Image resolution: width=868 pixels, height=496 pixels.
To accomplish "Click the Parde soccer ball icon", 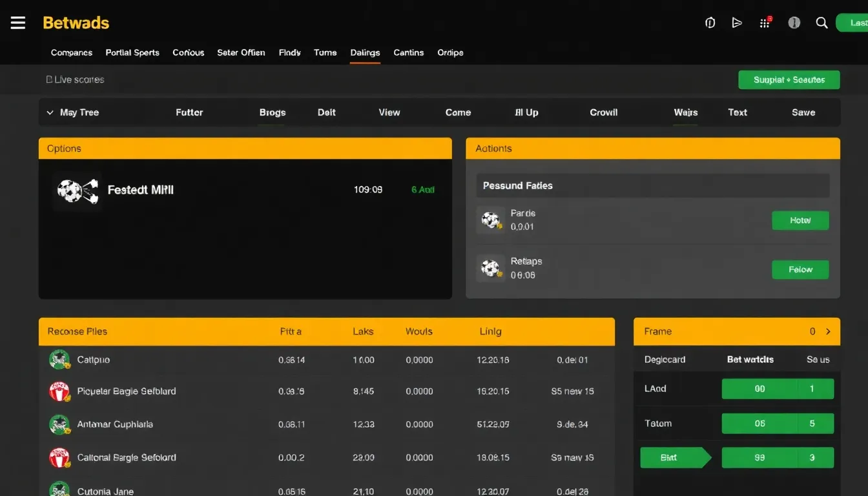I will coord(491,220).
